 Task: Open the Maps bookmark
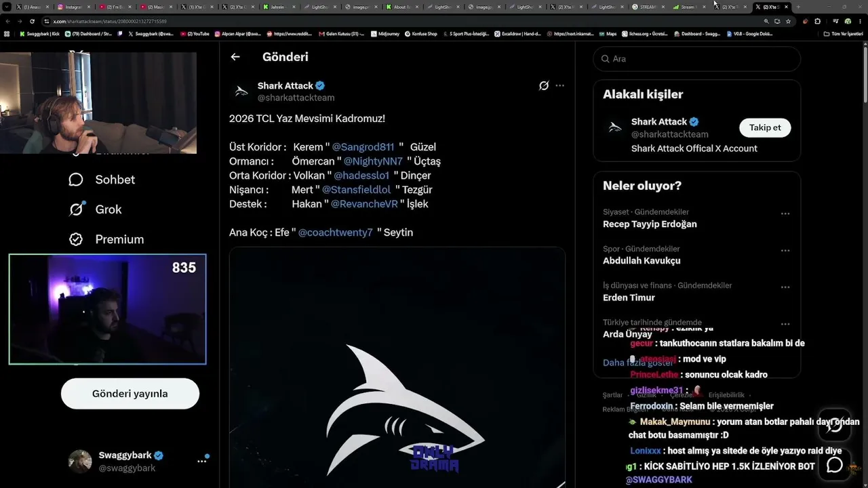[x=607, y=33]
